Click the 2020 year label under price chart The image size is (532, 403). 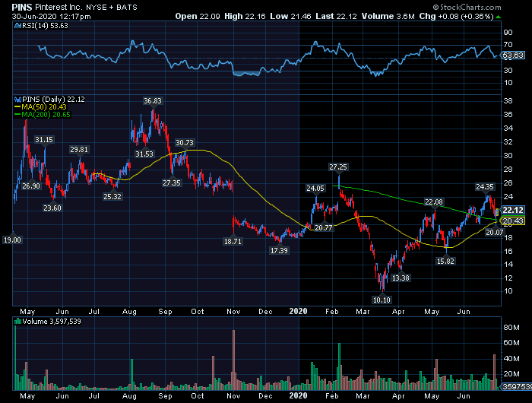[298, 311]
